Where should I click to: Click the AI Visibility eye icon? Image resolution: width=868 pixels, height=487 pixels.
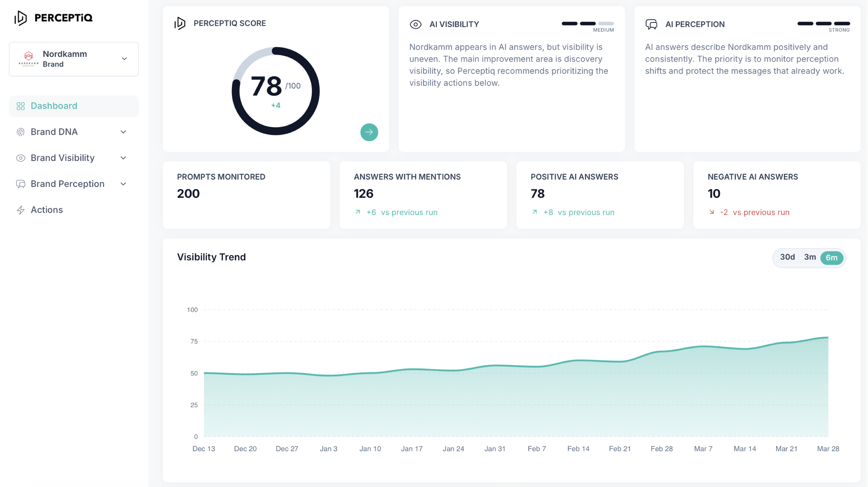(x=415, y=24)
